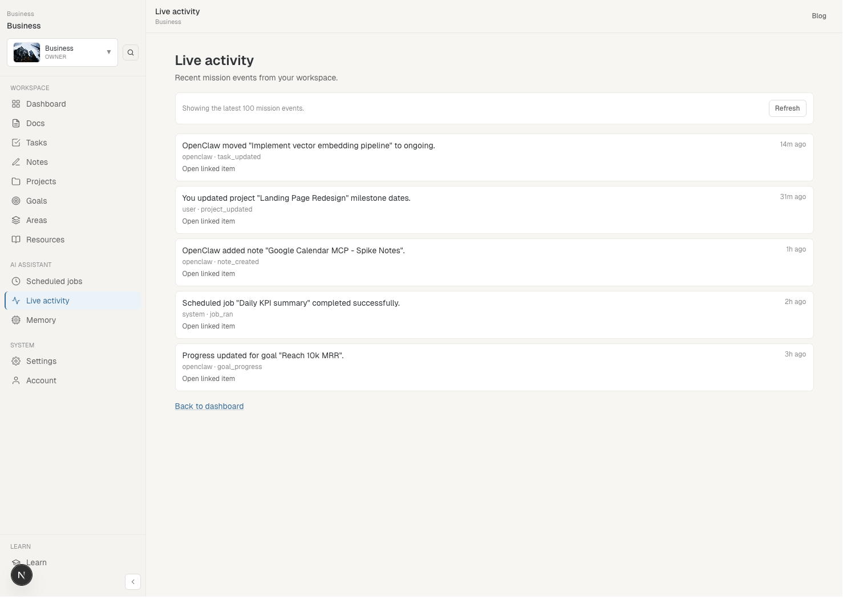This screenshot has height=616, width=843.
Task: Collapse the sidebar with the chevron button
Action: [133, 582]
